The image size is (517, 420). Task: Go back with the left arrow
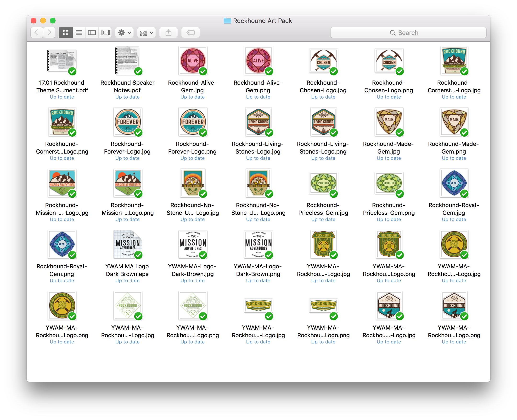pyautogui.click(x=37, y=33)
